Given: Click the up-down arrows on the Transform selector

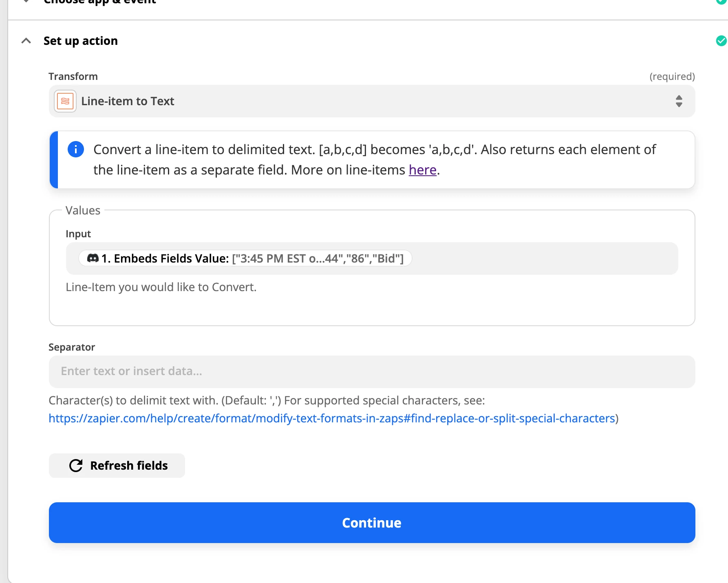Looking at the screenshot, I should coord(679,101).
